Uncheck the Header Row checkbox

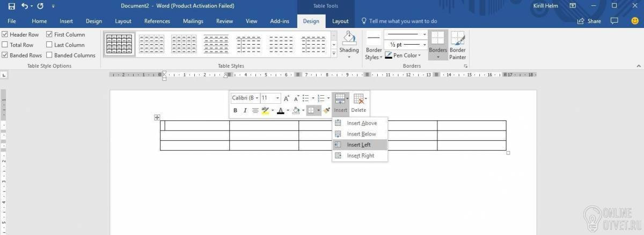tap(5, 34)
